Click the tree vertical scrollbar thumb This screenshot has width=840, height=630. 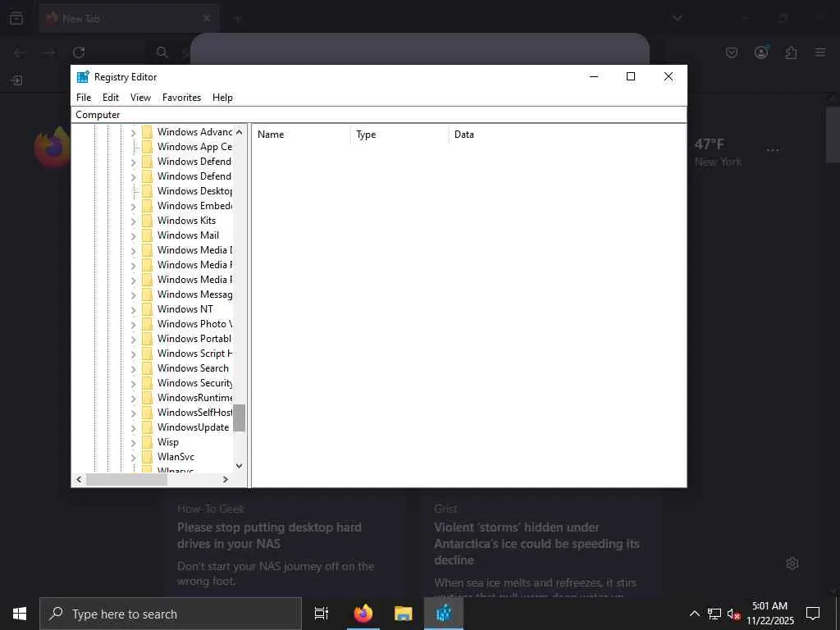pos(240,418)
